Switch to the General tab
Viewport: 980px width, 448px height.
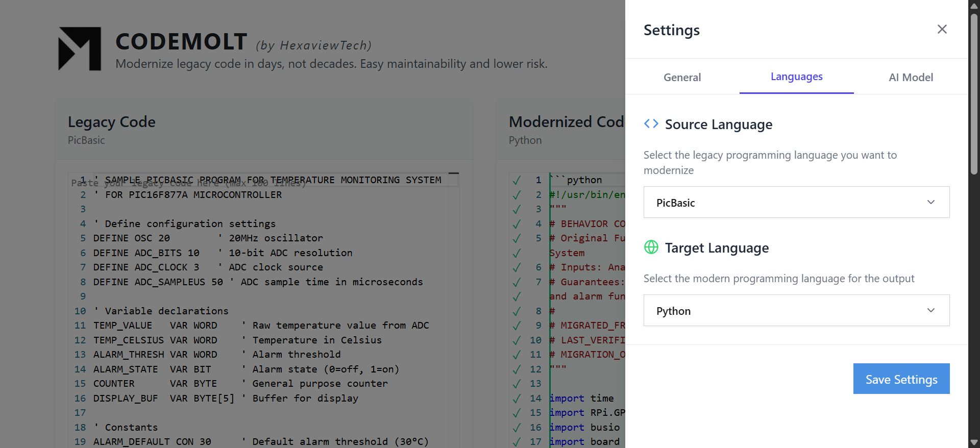pos(682,78)
